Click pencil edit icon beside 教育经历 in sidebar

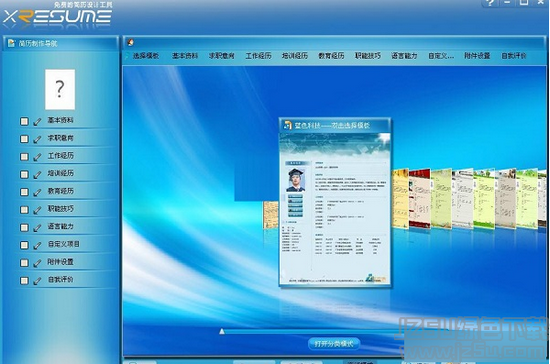coord(37,193)
